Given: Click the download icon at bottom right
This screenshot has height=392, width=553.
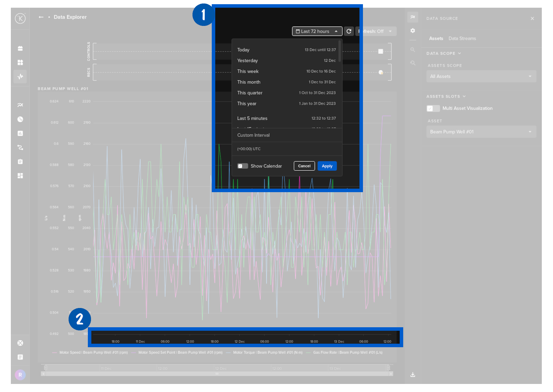Looking at the screenshot, I should [413, 374].
